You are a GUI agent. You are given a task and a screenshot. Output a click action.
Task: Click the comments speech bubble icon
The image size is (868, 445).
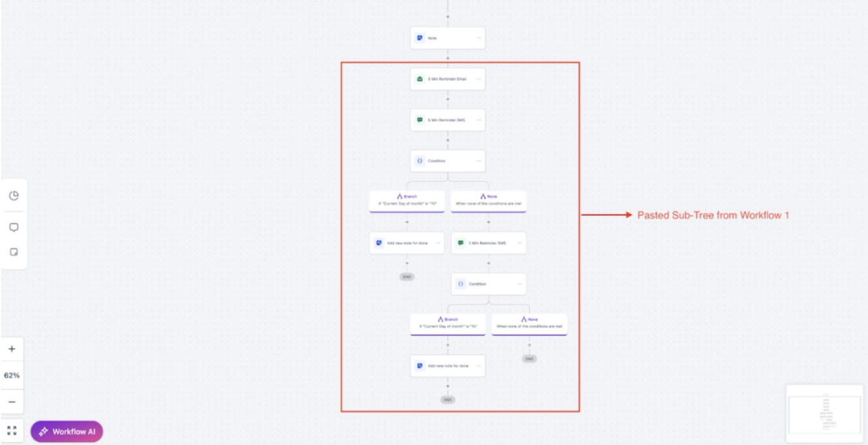click(14, 228)
